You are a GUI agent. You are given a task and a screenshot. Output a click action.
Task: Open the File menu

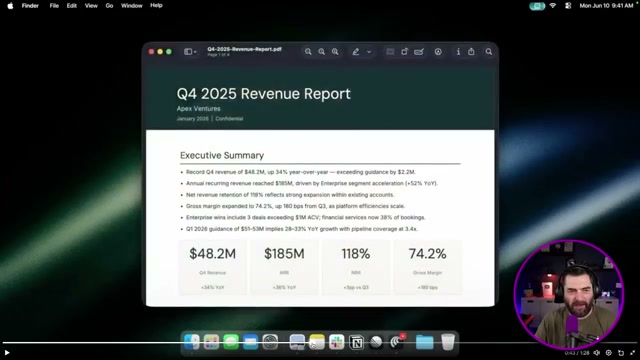pos(54,6)
